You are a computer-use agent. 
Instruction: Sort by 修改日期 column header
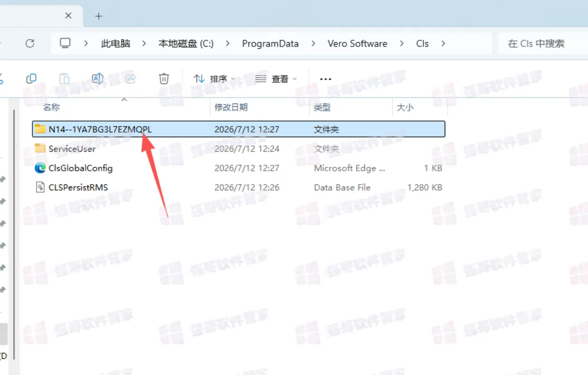point(231,107)
